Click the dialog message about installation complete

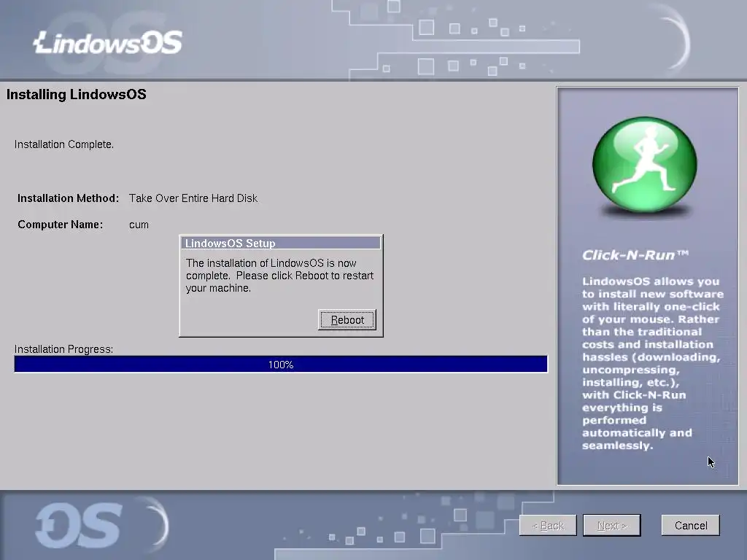279,276
